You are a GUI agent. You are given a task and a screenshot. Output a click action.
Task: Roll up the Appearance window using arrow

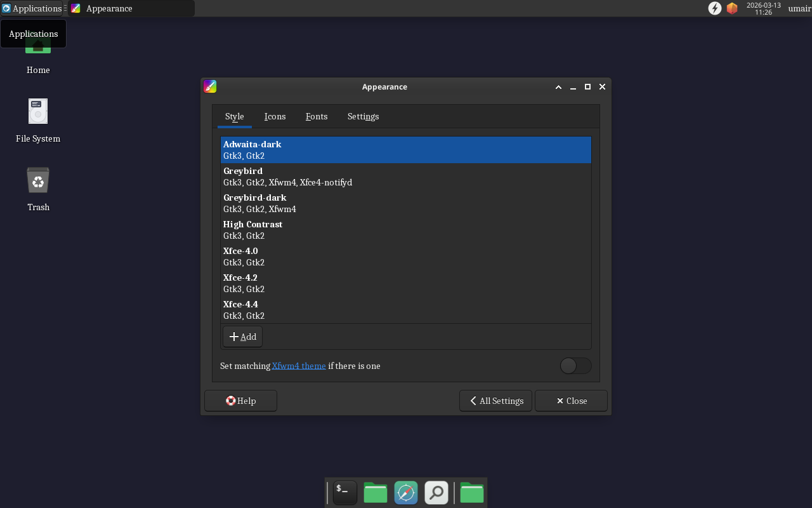pyautogui.click(x=558, y=87)
